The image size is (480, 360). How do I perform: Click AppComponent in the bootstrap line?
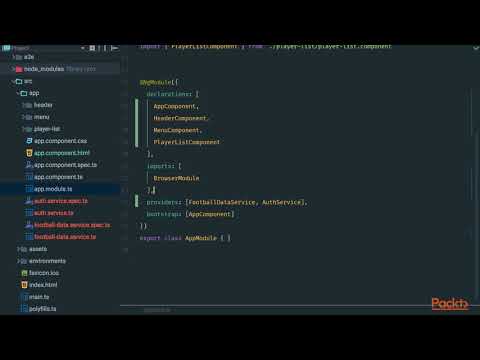210,214
